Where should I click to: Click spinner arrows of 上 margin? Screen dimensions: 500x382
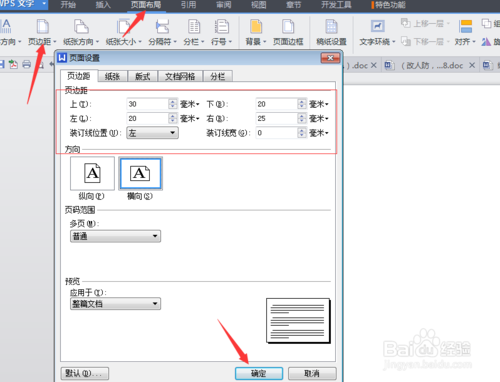pyautogui.click(x=173, y=104)
